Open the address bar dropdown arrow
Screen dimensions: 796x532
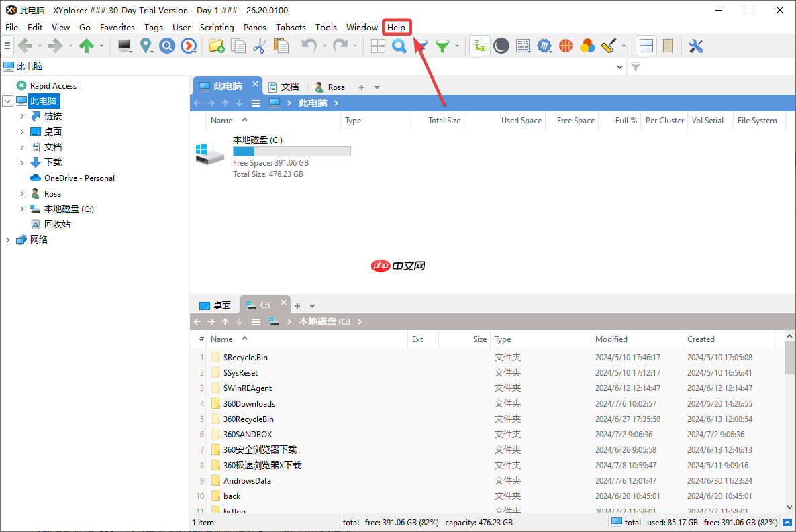(x=619, y=67)
